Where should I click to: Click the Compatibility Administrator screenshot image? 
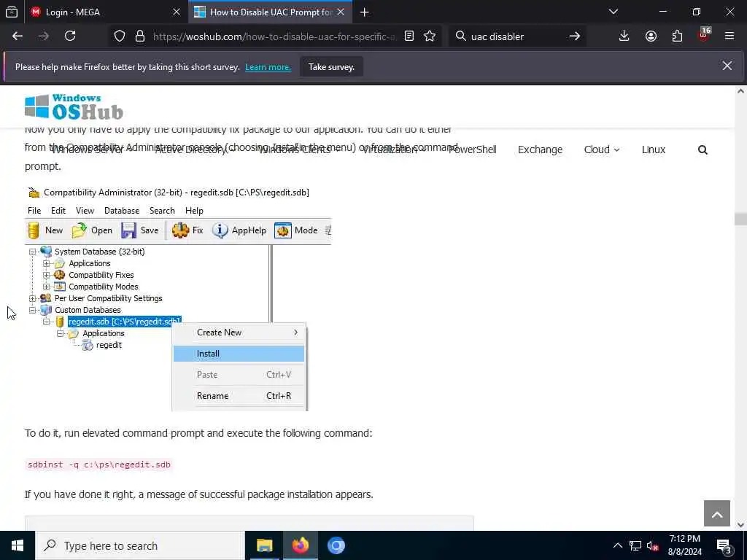coord(178,297)
